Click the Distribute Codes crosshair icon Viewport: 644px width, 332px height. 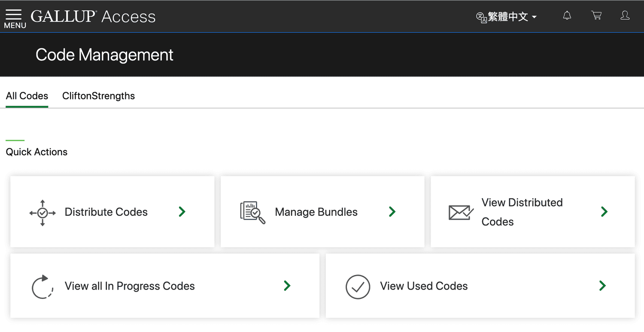43,213
